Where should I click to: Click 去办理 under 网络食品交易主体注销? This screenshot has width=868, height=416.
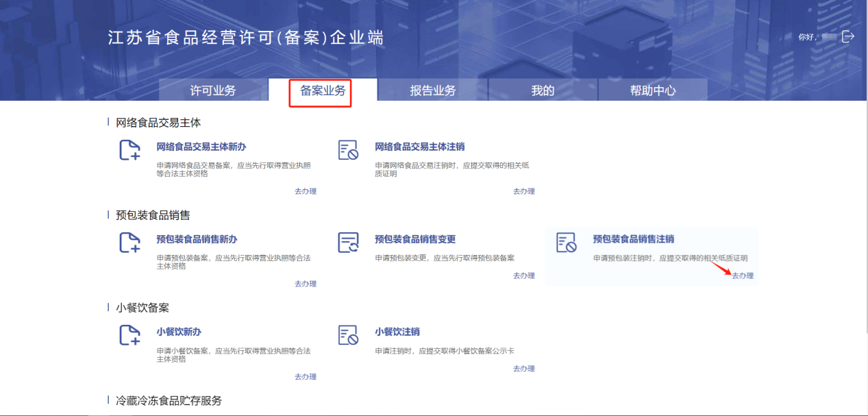point(523,191)
